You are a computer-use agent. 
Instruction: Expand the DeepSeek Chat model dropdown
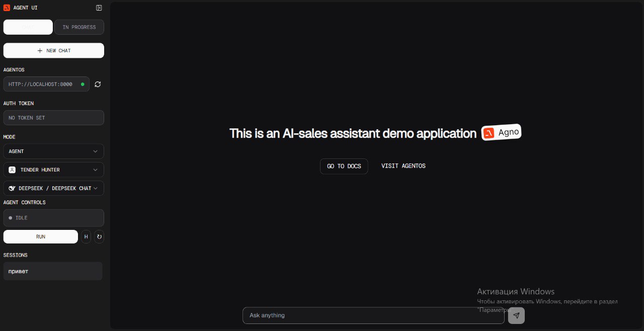pos(53,189)
